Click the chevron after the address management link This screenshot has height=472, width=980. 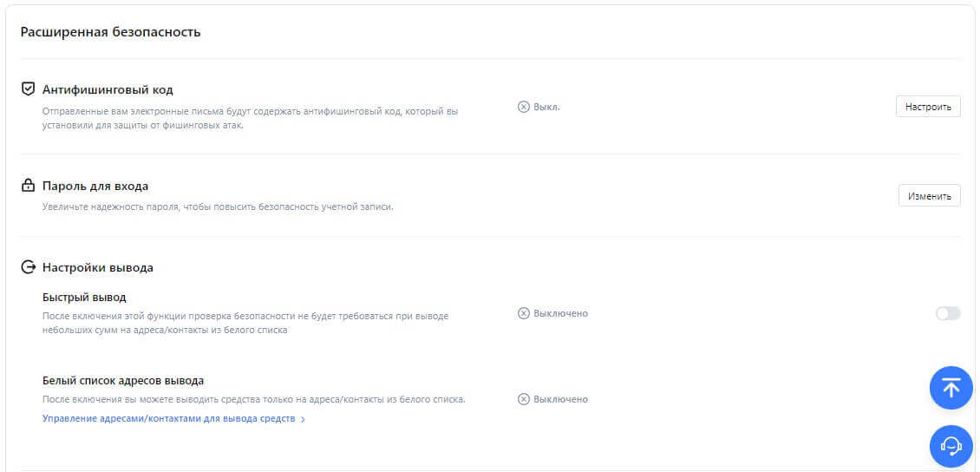pyautogui.click(x=303, y=420)
